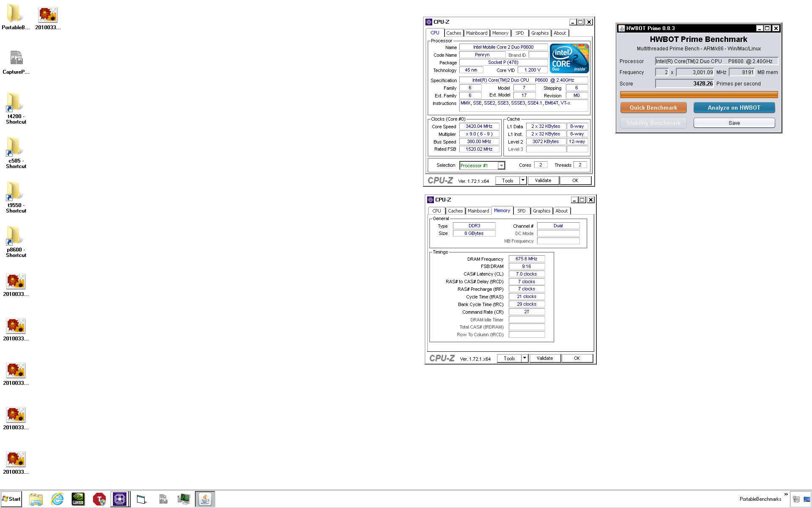The height and width of the screenshot is (508, 812).
Task: Click the DRAM Frequency 675.6 MHz value
Action: pos(527,259)
